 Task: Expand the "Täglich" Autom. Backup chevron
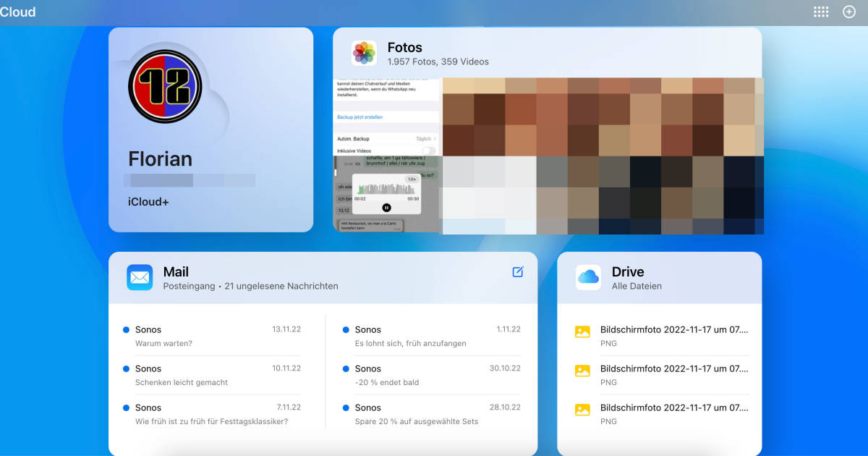435,137
